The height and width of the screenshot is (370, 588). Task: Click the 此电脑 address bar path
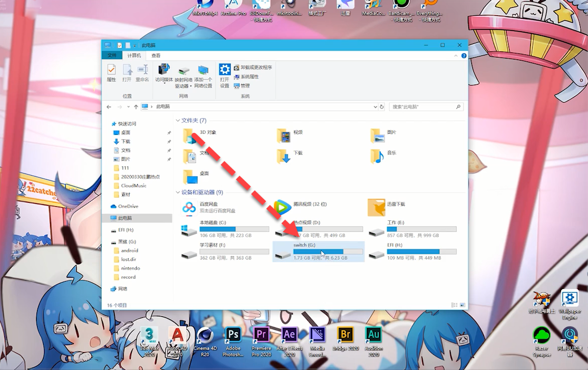click(163, 107)
